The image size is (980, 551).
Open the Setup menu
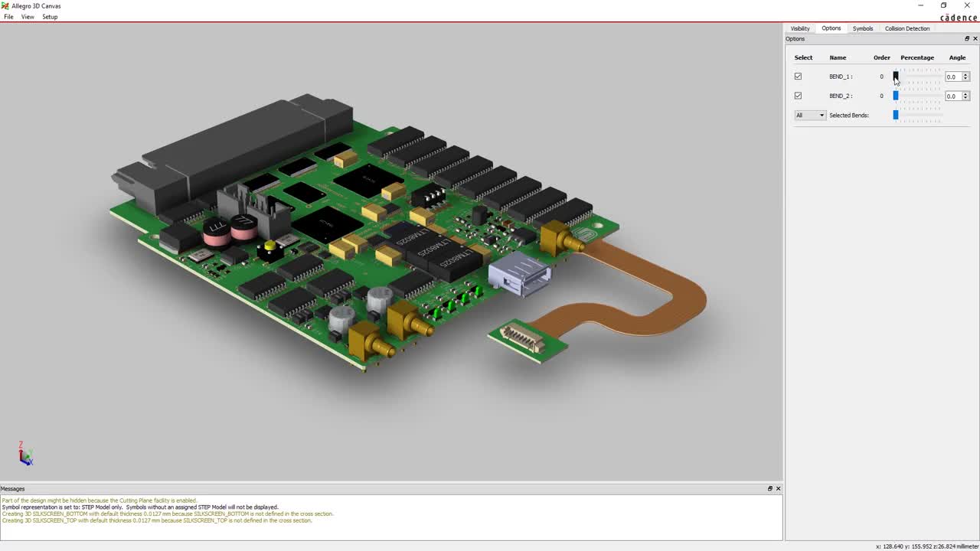click(x=50, y=17)
